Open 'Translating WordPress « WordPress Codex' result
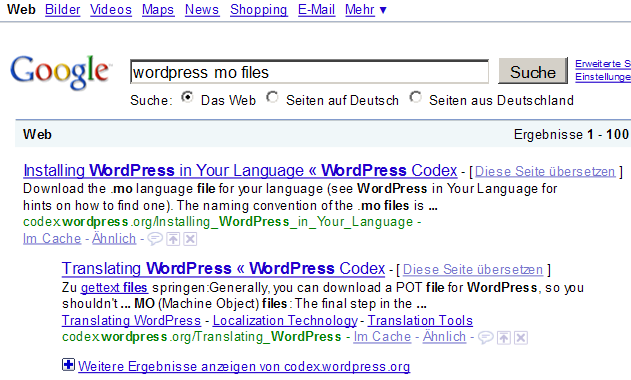This screenshot has width=631, height=380. (x=223, y=268)
